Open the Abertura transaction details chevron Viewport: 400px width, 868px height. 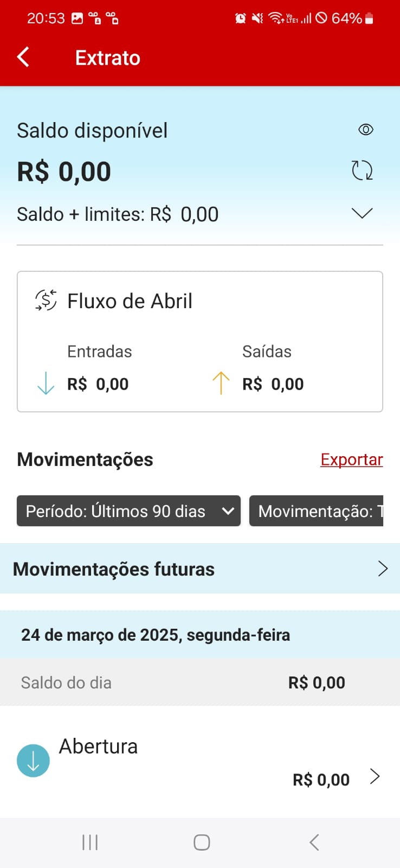point(375,777)
